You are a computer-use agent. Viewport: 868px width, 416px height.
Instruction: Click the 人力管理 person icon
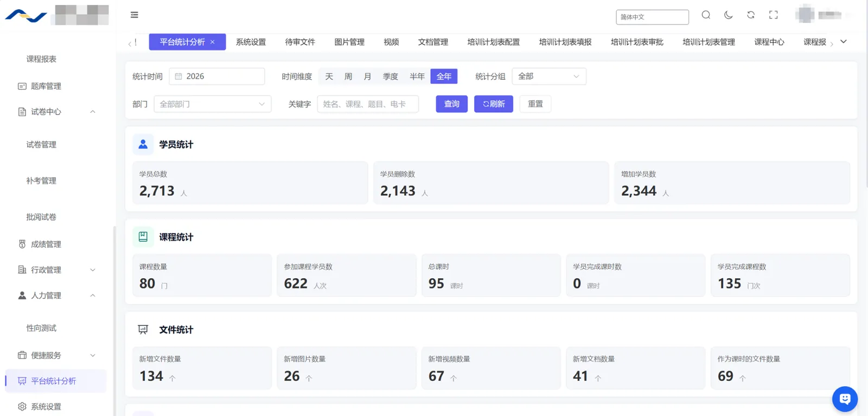pyautogui.click(x=22, y=296)
